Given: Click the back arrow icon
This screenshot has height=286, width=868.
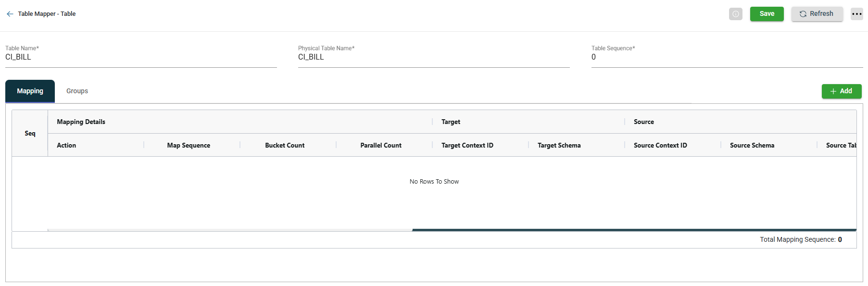Looking at the screenshot, I should click(x=10, y=14).
